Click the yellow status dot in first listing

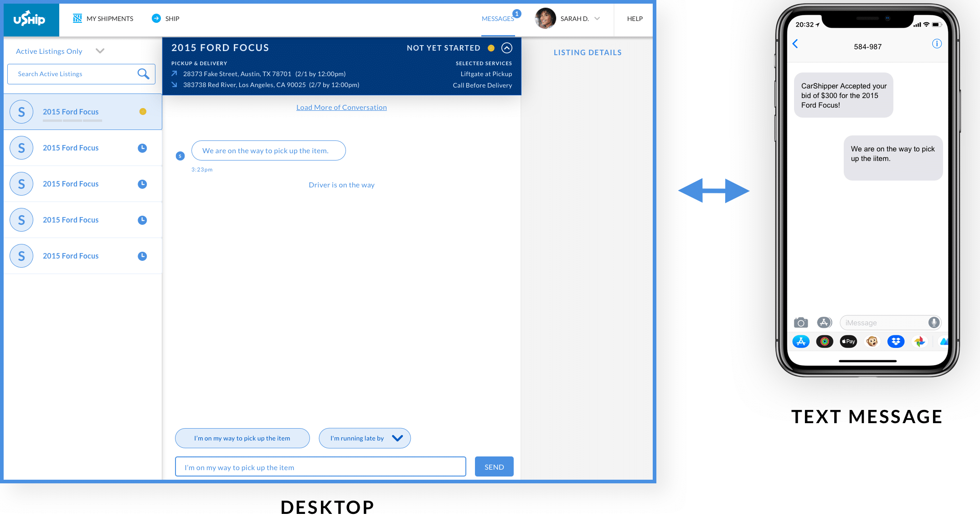click(143, 112)
